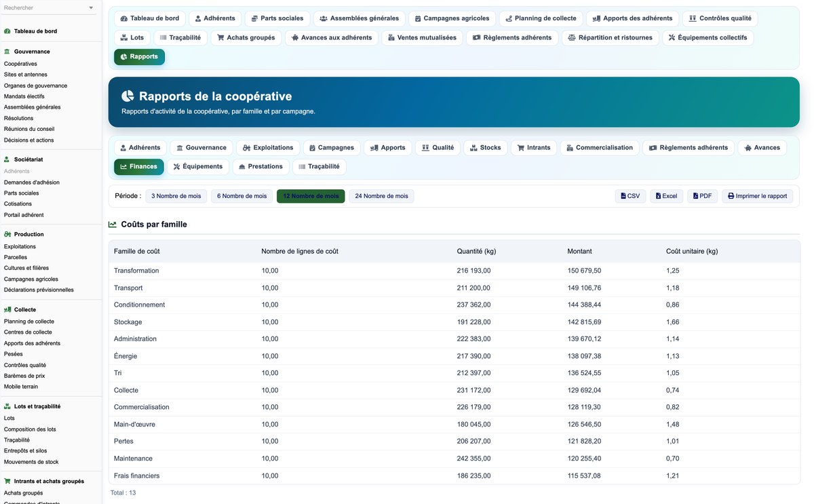
Task: Open Tableau de bord in sidebar
Action: (35, 31)
